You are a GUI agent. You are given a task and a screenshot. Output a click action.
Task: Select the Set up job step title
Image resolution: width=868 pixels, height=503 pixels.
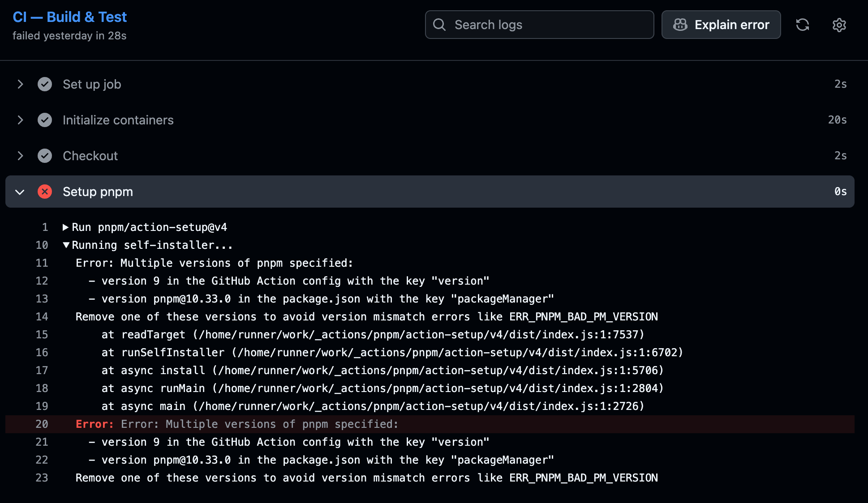tap(92, 84)
